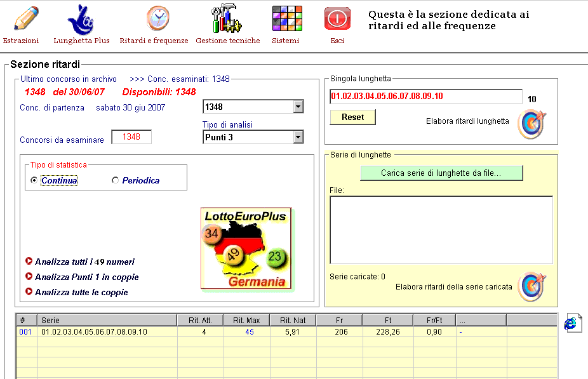Click red bullet beside Analizza Punti 1 in coppie

click(29, 276)
